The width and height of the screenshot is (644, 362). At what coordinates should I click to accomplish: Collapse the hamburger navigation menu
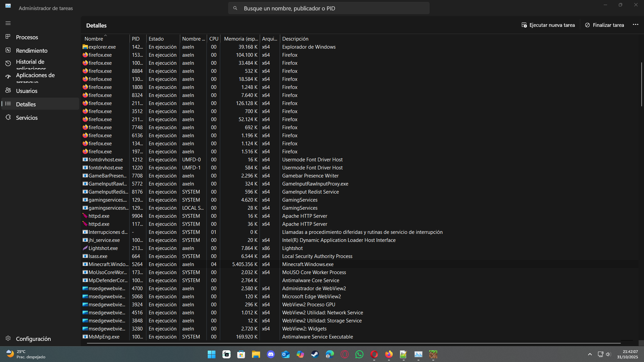tap(8, 23)
